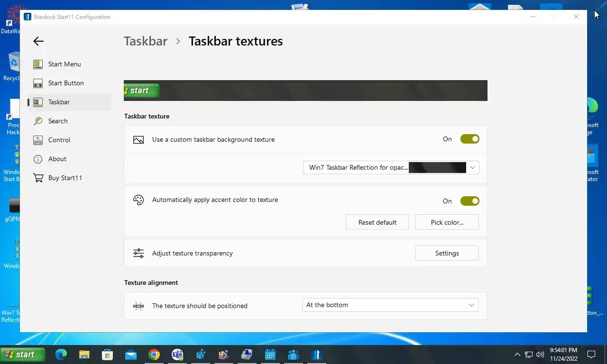Open Google Chrome from the taskbar
This screenshot has height=364, width=607.
pos(154,355)
